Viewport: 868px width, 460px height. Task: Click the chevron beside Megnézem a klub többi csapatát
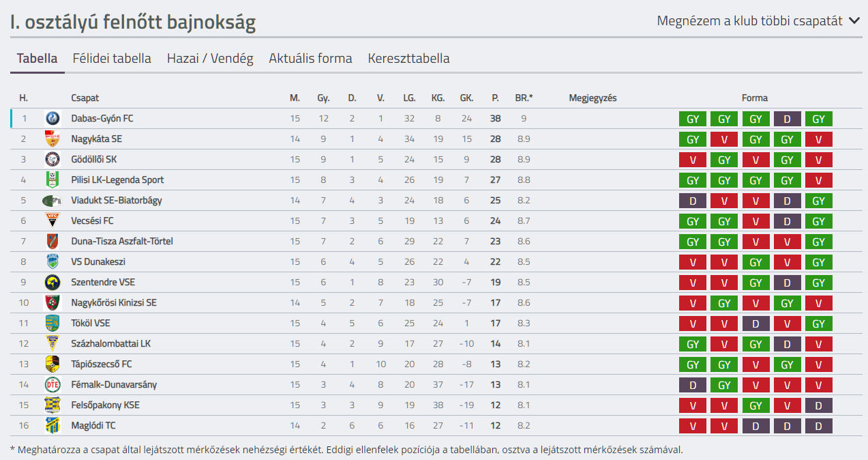[x=855, y=21]
